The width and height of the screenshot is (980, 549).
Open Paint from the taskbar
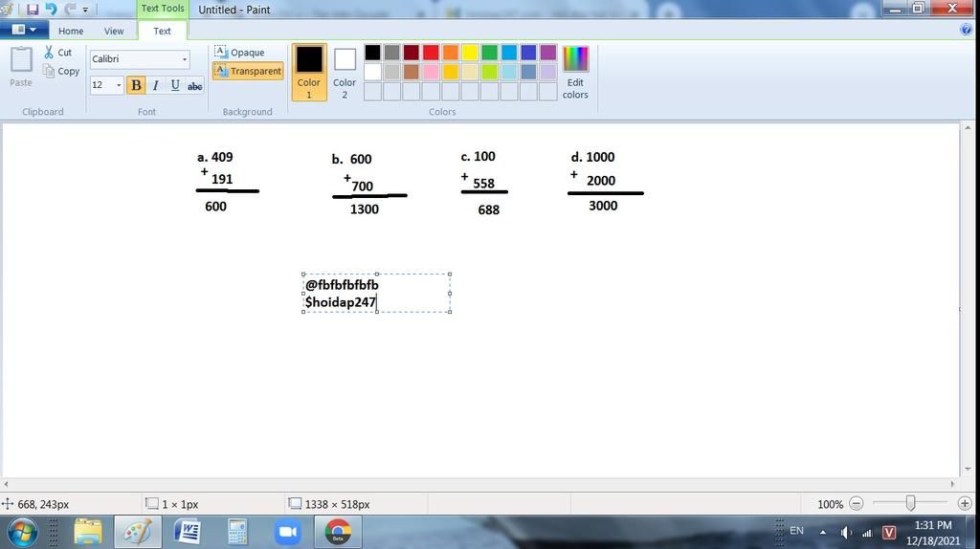[x=138, y=532]
